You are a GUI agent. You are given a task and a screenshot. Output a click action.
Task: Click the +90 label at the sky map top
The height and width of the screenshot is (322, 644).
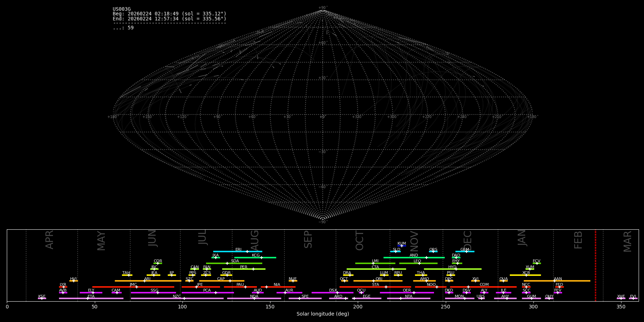pyautogui.click(x=323, y=8)
